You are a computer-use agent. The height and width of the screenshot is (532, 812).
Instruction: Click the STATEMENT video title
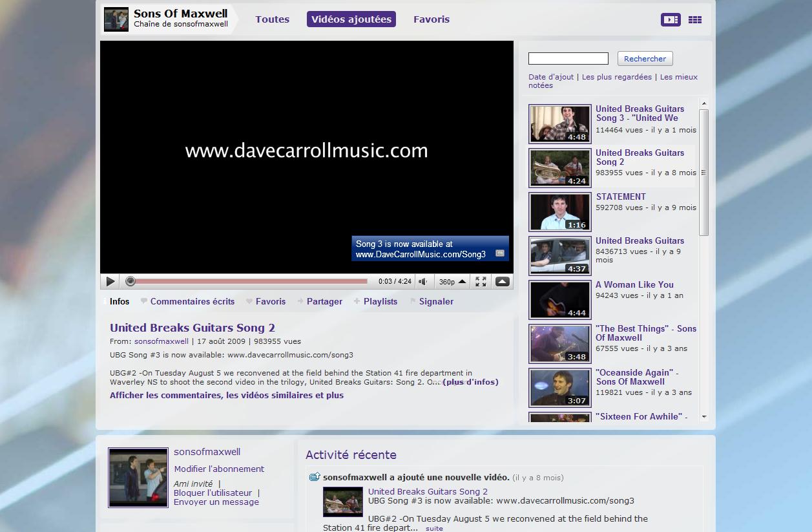tap(621, 197)
